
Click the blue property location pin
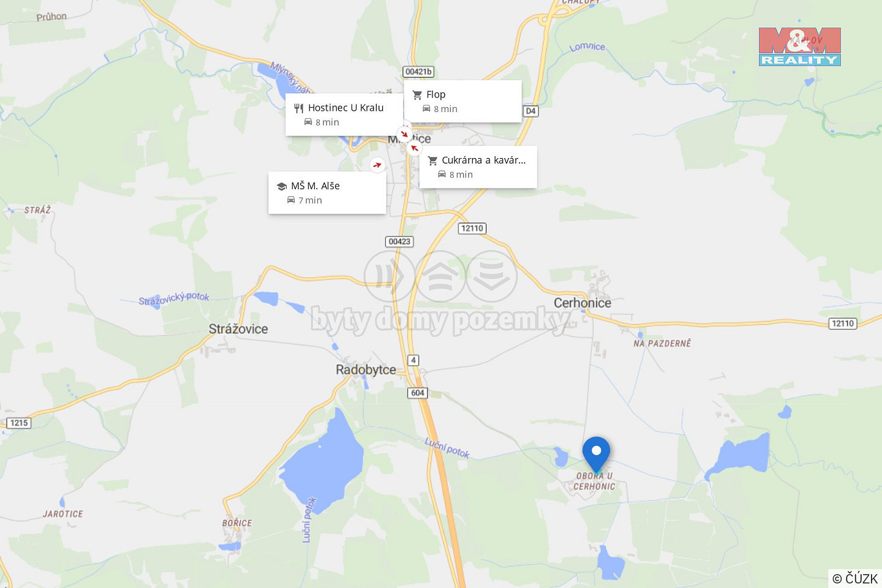pyautogui.click(x=596, y=453)
